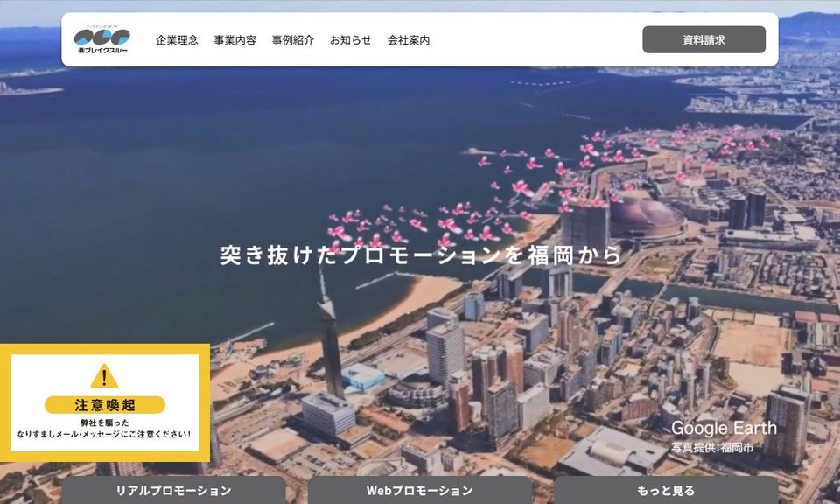
Task: Click the もっと見る button
Action: coord(666,490)
